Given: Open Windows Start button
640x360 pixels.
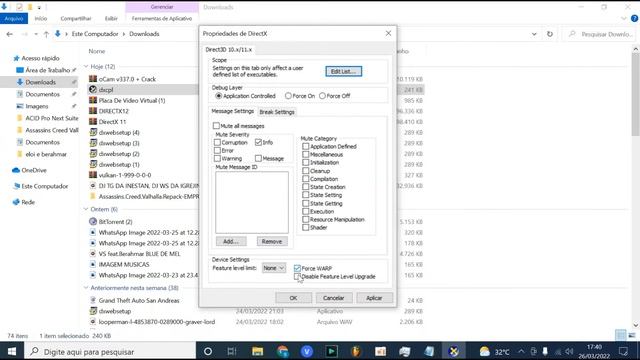Looking at the screenshot, I should point(12,351).
